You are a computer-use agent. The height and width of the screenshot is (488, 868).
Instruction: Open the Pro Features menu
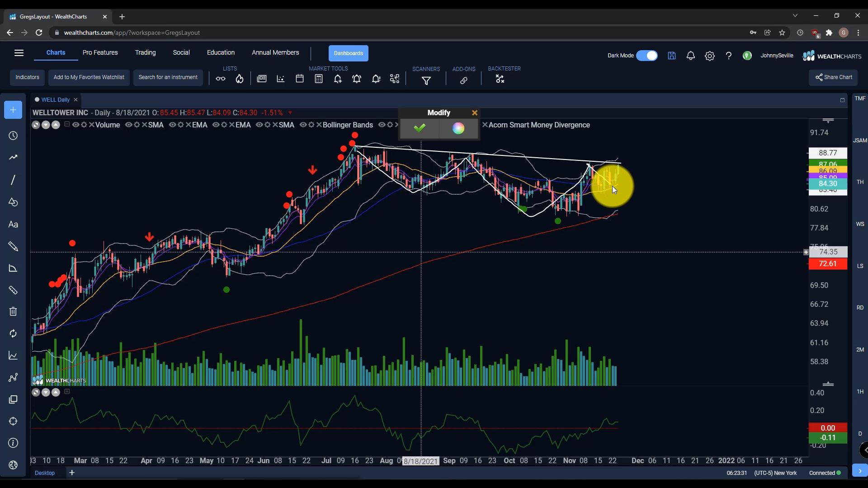click(100, 53)
